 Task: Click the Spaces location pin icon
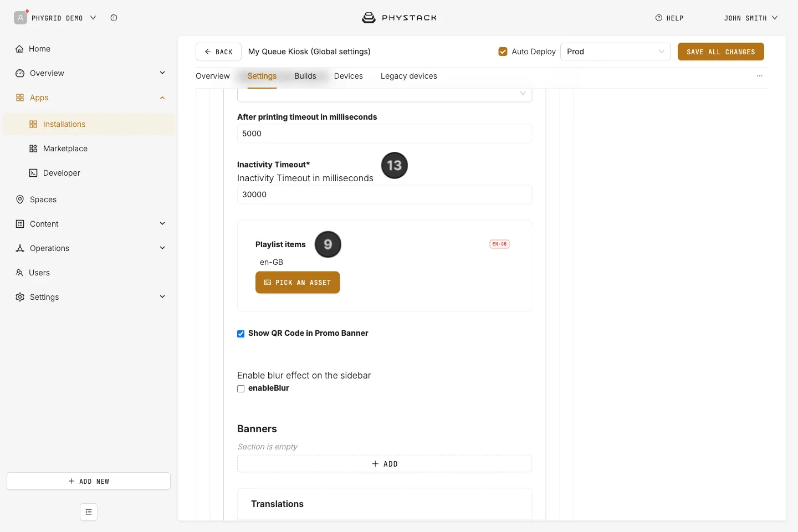coord(20,199)
